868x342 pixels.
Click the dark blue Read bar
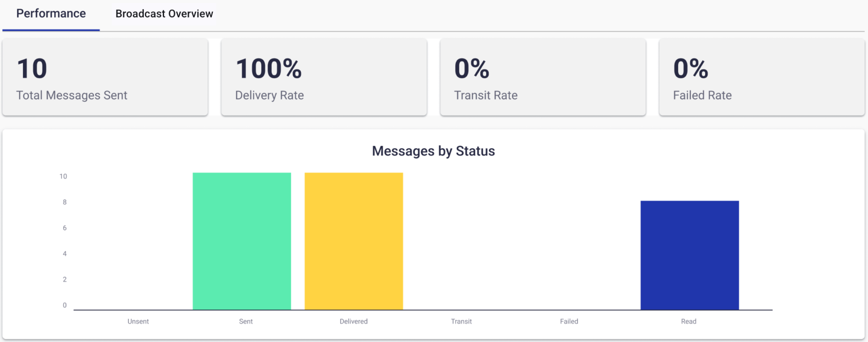coord(690,255)
